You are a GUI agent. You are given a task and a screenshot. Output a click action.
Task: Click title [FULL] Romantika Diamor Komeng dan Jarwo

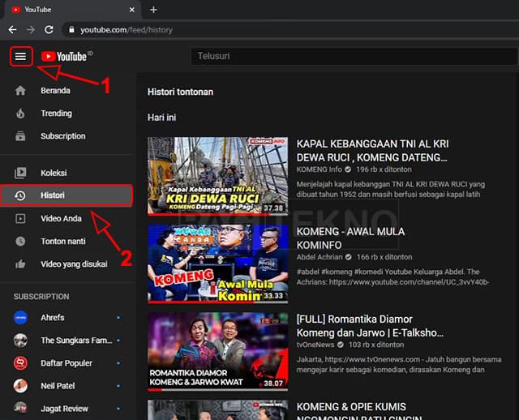370,326
